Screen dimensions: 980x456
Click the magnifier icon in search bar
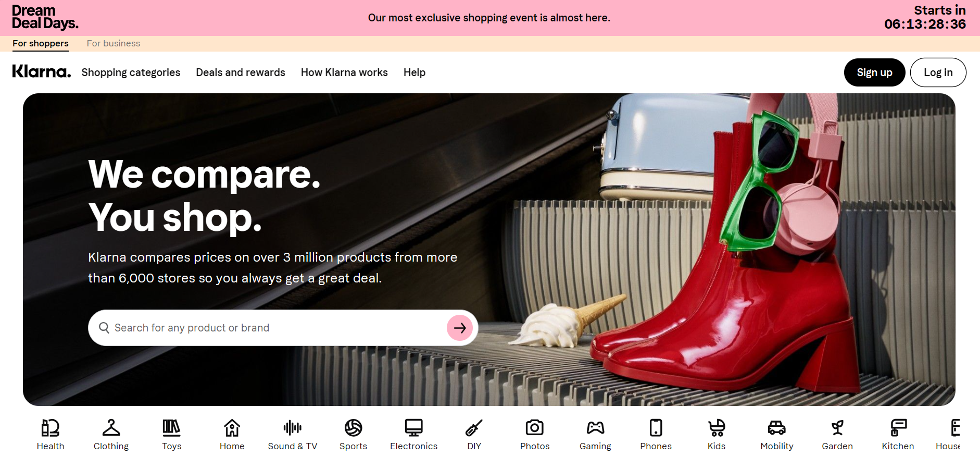point(104,328)
